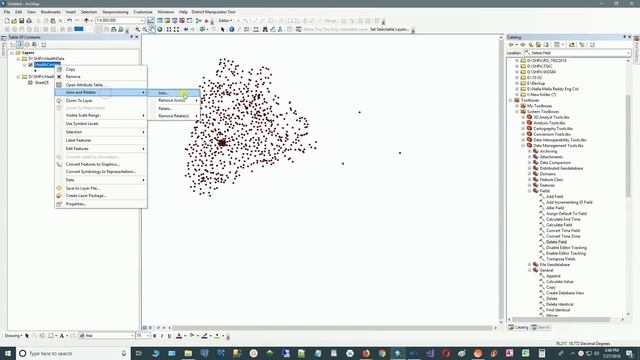
Task: Expand the Archiving toolset
Action: tap(530, 151)
